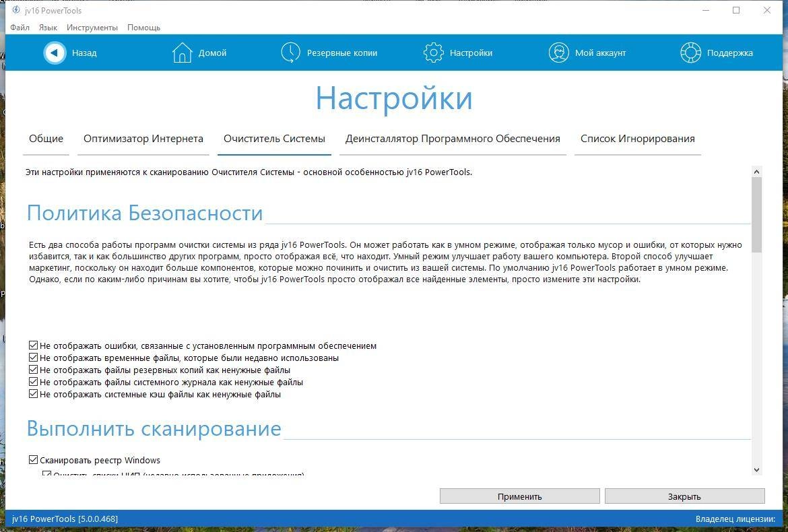Toggle hiding system log files as junk

click(33, 382)
